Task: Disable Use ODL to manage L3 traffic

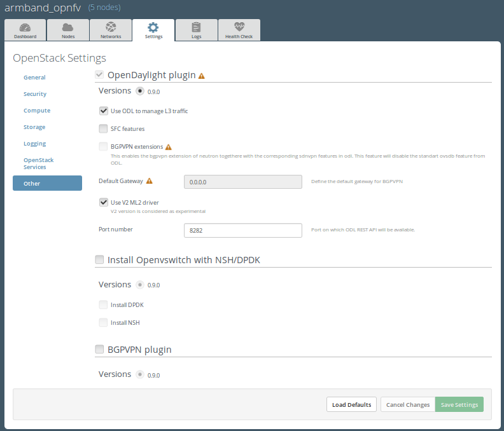Action: click(x=104, y=111)
